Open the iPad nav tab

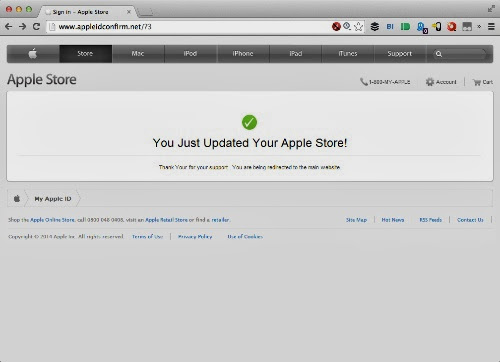tap(296, 53)
